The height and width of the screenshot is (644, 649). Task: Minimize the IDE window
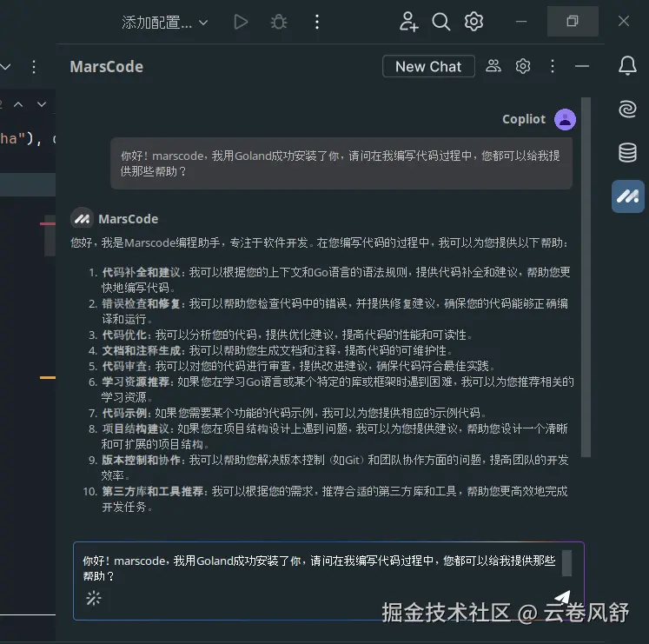(521, 21)
